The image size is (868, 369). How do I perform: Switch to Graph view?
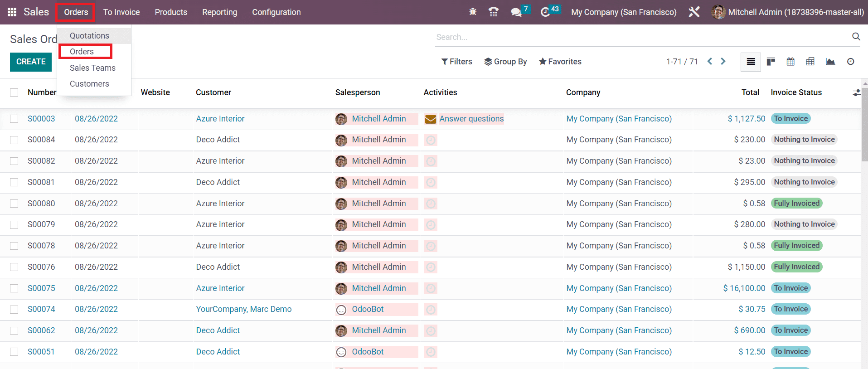point(830,62)
